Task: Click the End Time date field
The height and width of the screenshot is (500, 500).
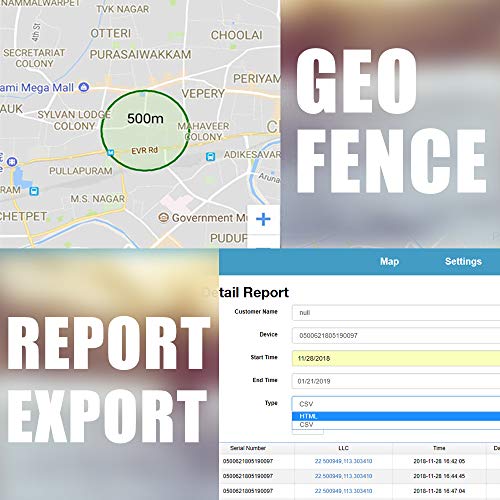Action: pyautogui.click(x=396, y=381)
